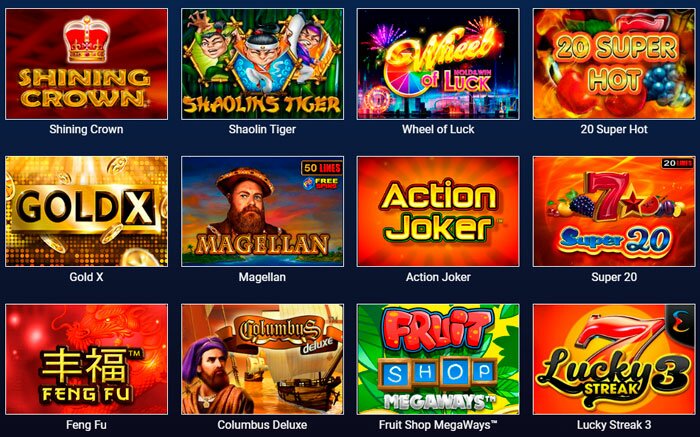Launch the Action Joker game tile
The height and width of the screenshot is (437, 700).
[x=438, y=212]
